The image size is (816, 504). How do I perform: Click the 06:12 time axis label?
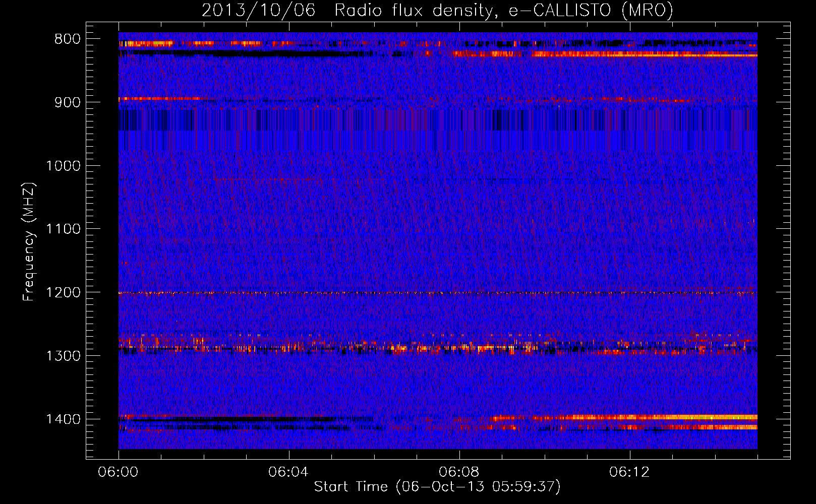[629, 472]
